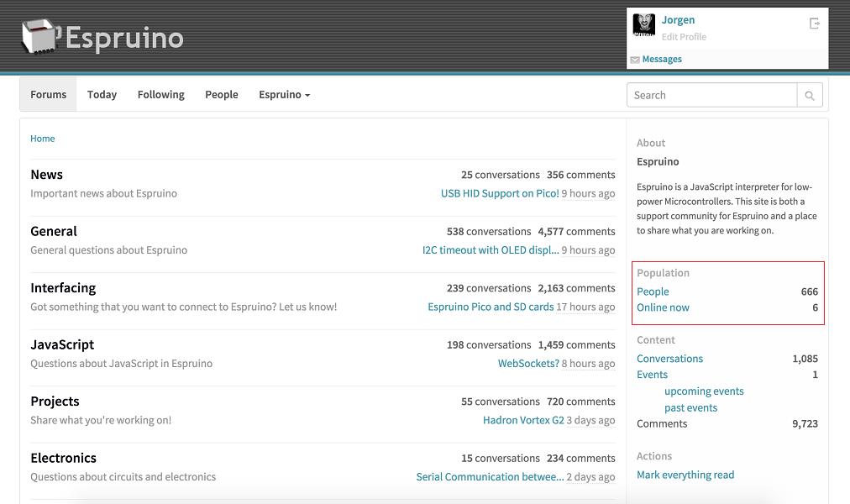Viewport: 850px width, 504px height.
Task: Open the 'WebSockets?' conversation
Action: tap(528, 364)
